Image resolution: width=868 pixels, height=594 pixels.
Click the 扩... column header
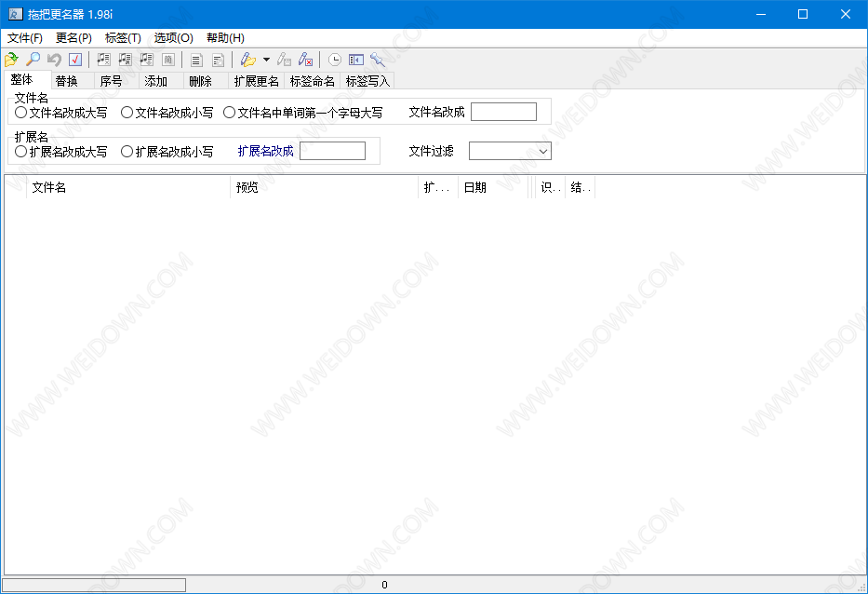coord(438,187)
